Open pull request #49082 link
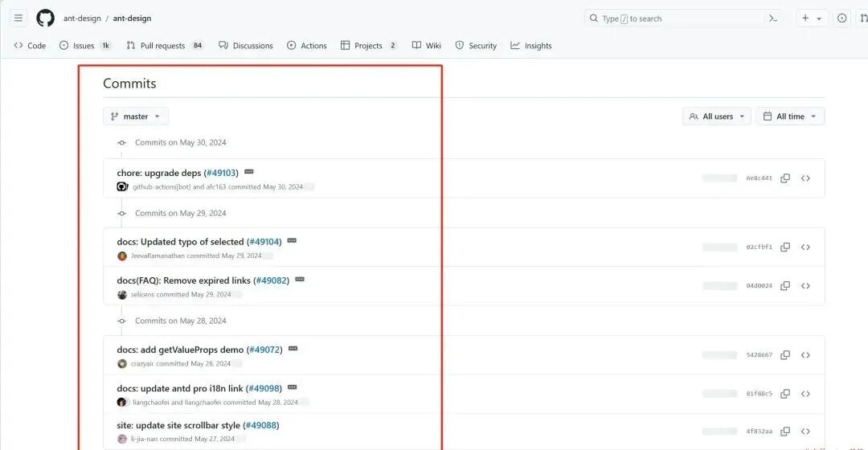The height and width of the screenshot is (450, 868). click(x=272, y=280)
